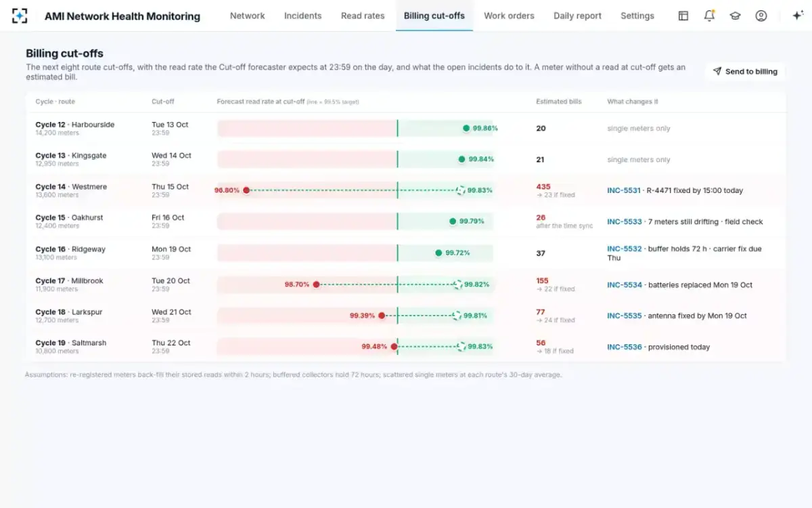Select the Cycle 12 · Harbourside row label
The height and width of the screenshot is (508, 812).
tap(75, 125)
